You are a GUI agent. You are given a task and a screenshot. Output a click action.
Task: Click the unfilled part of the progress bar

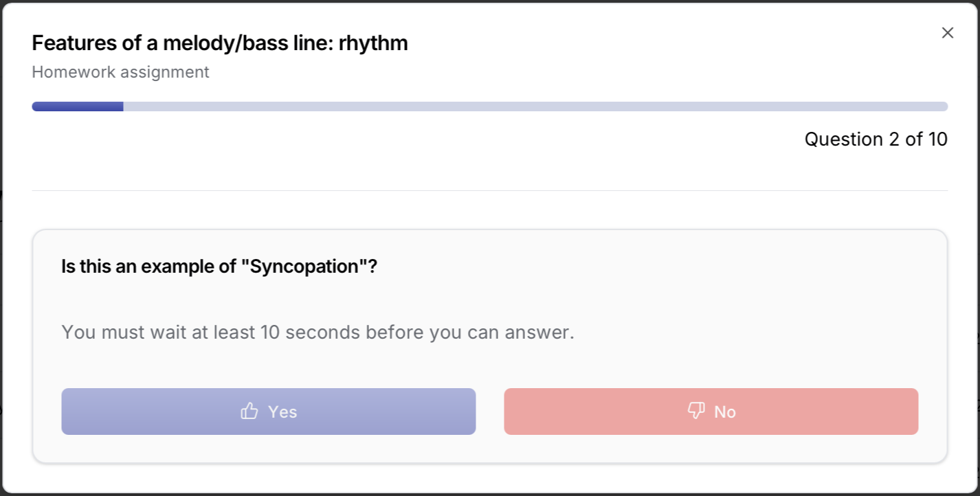(535, 106)
